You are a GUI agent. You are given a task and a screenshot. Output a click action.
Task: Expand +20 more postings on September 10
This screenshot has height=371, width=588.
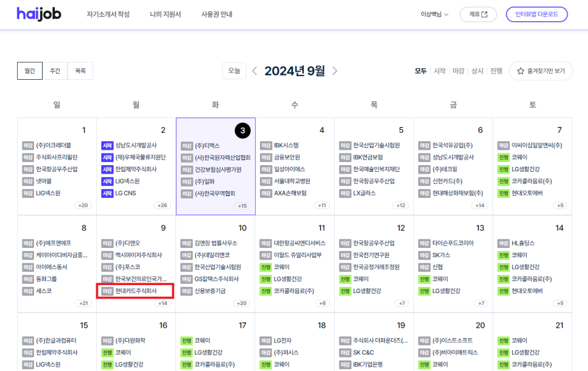[x=242, y=303]
